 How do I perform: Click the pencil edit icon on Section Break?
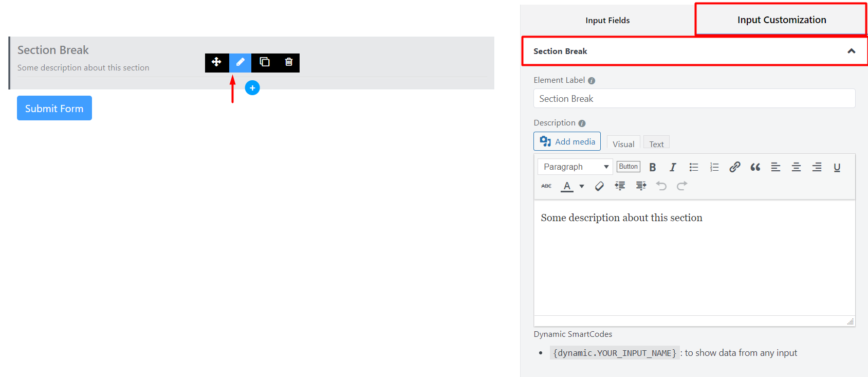coord(240,62)
